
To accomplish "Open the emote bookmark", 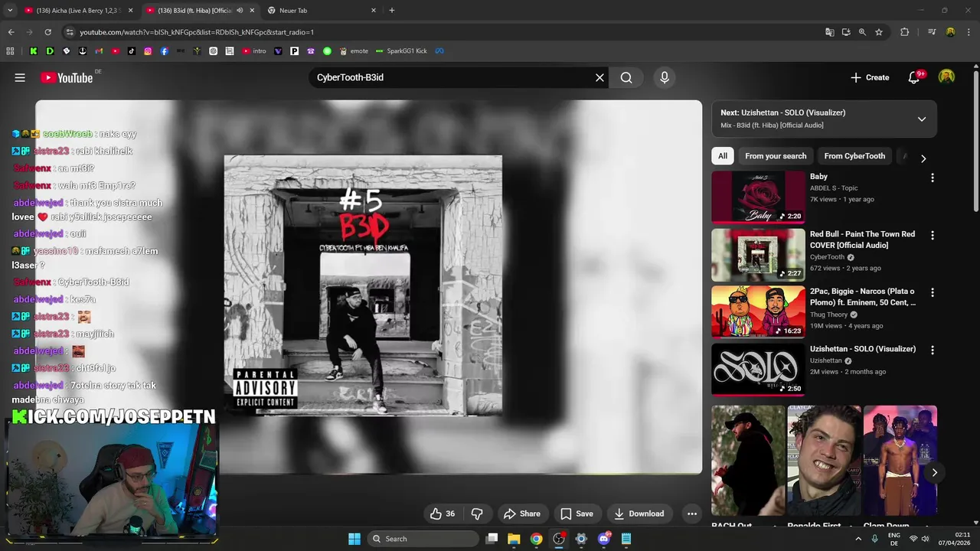I will (x=354, y=51).
